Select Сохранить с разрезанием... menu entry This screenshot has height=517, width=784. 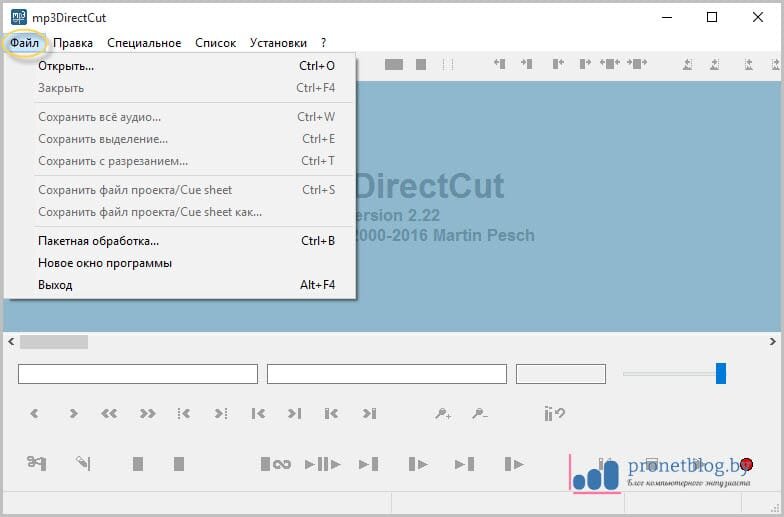pos(180,161)
